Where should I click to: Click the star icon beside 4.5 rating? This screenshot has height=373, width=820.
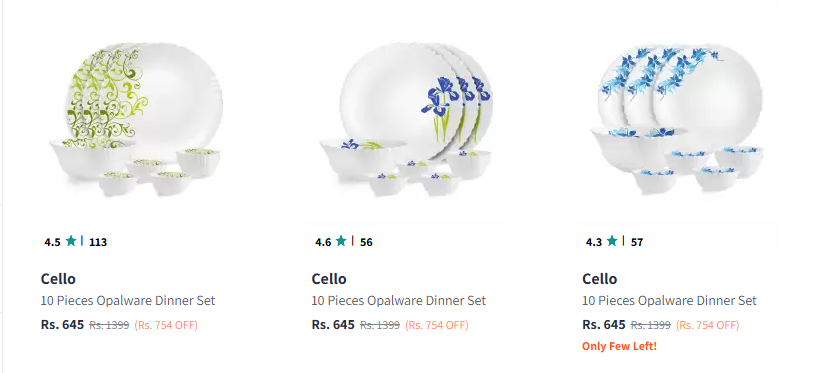tap(71, 241)
